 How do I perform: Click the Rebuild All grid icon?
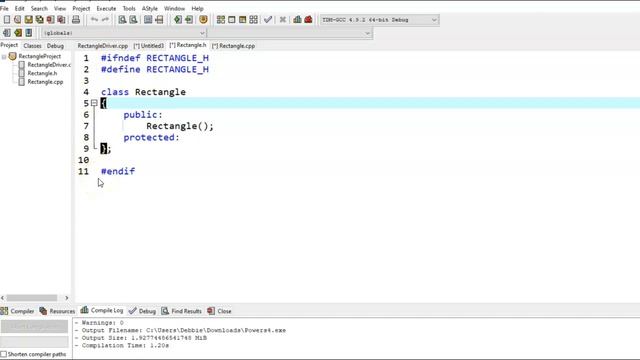pos(253,20)
